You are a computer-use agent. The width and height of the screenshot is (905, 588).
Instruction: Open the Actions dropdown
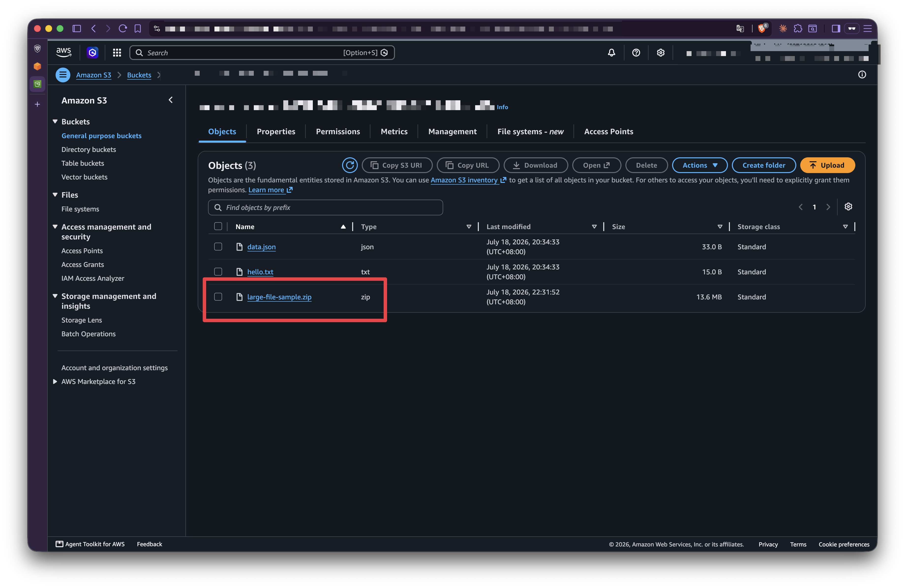click(x=700, y=165)
